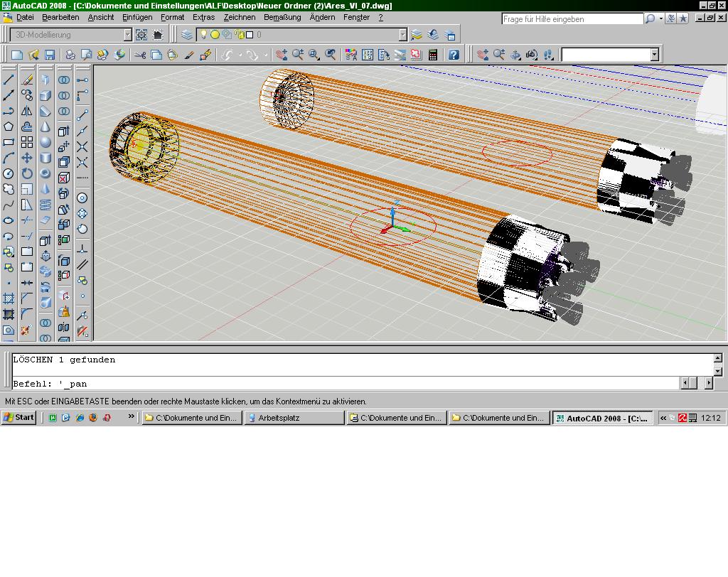Open the Zeichnen menu

point(240,17)
